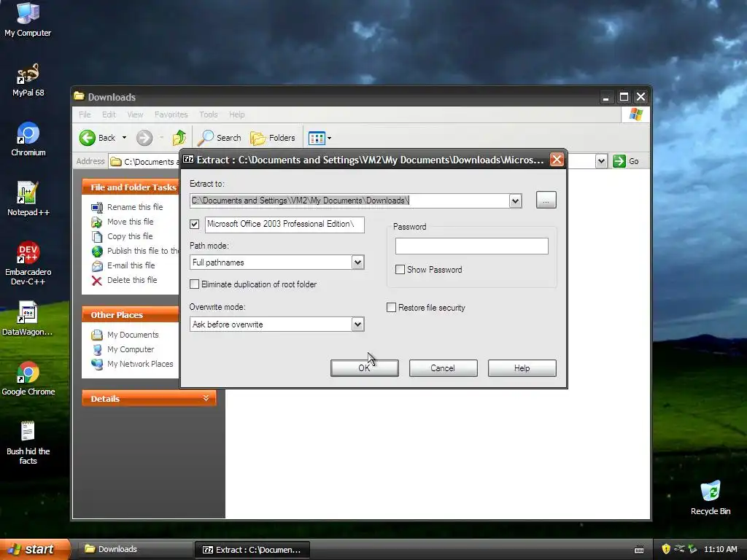This screenshot has height=560, width=747.
Task: Open the Views button in Downloads toolbar
Action: (317, 138)
